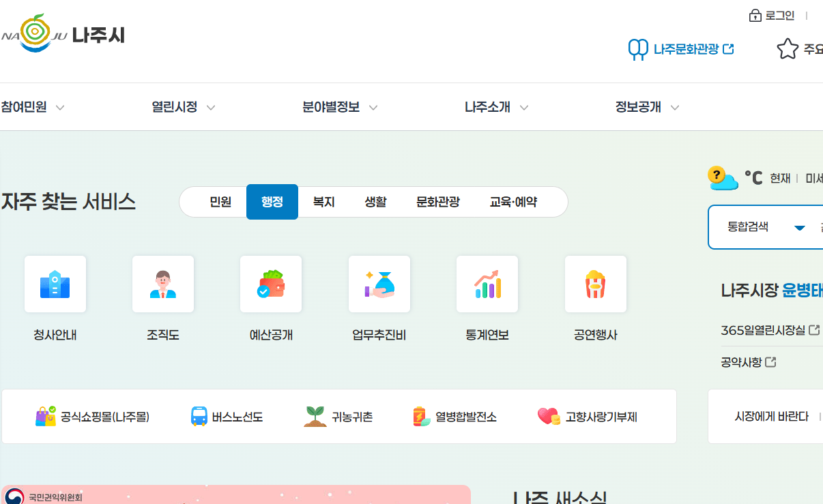Screen dimensions: 823x504
Task: Open the 버스노선도 bus route icon
Action: click(199, 417)
